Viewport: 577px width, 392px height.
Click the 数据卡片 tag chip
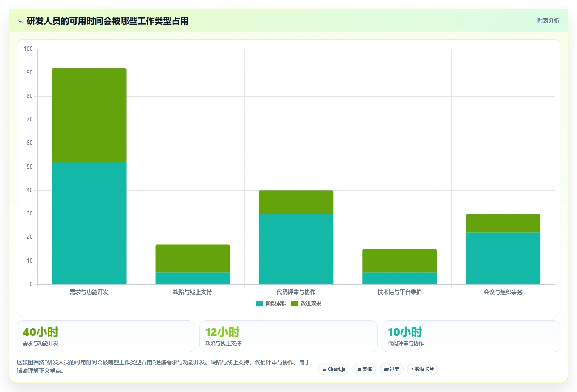pyautogui.click(x=422, y=369)
